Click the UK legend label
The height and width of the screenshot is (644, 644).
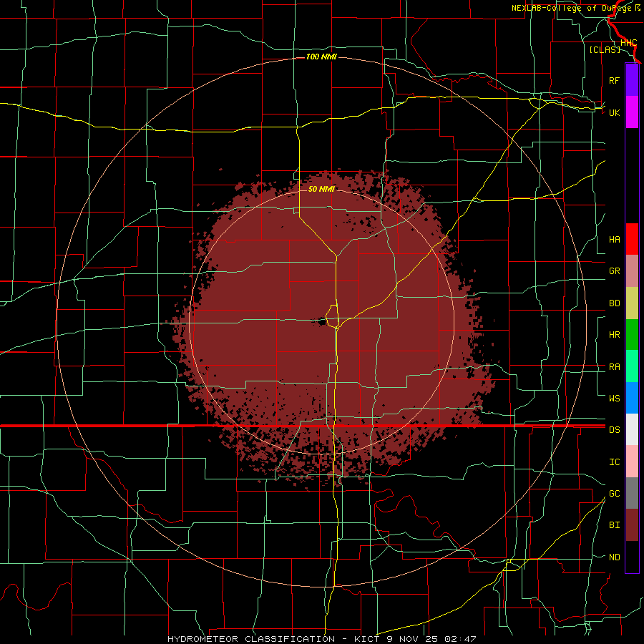tap(614, 112)
